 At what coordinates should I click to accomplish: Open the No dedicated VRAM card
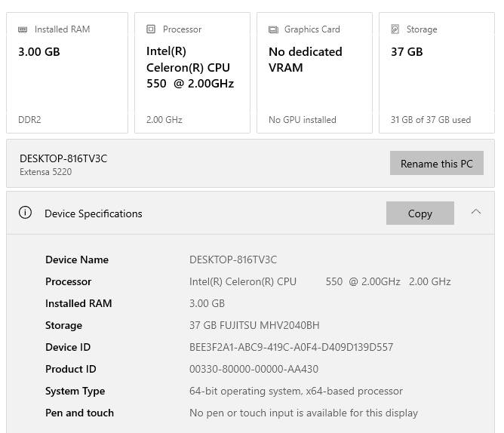click(x=314, y=73)
